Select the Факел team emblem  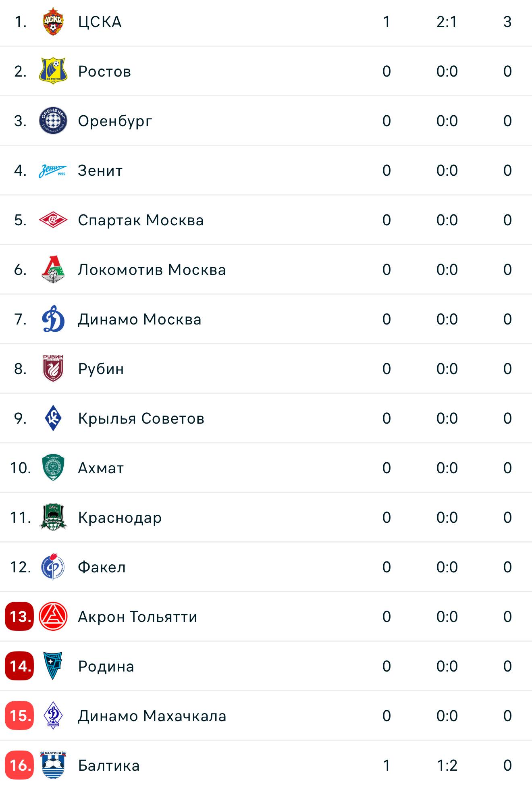click(53, 567)
